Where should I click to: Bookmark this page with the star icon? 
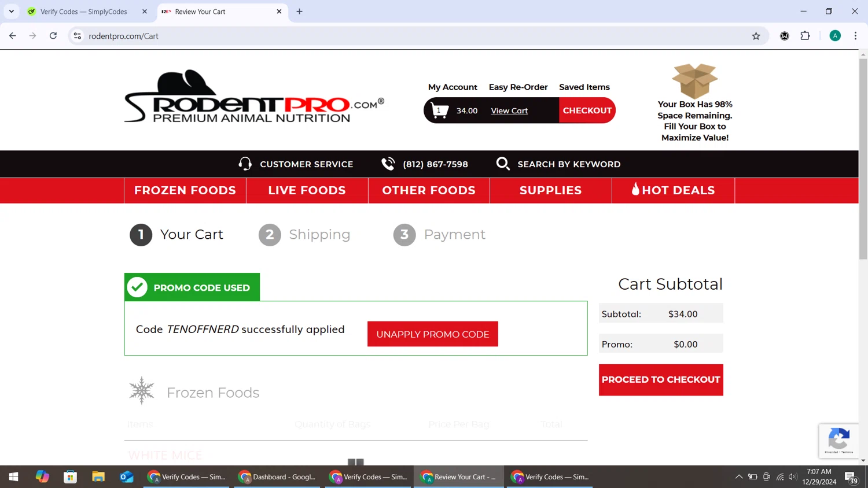coord(756,36)
